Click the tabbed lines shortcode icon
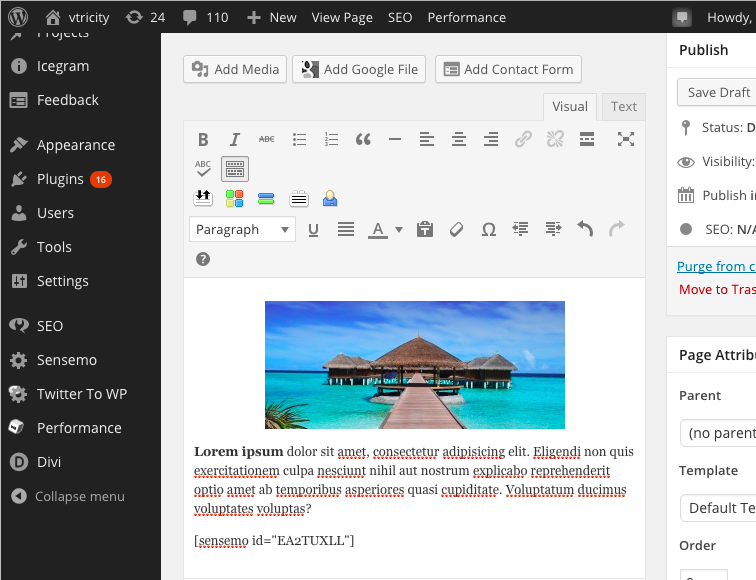The width and height of the screenshot is (756, 580). coord(299,198)
